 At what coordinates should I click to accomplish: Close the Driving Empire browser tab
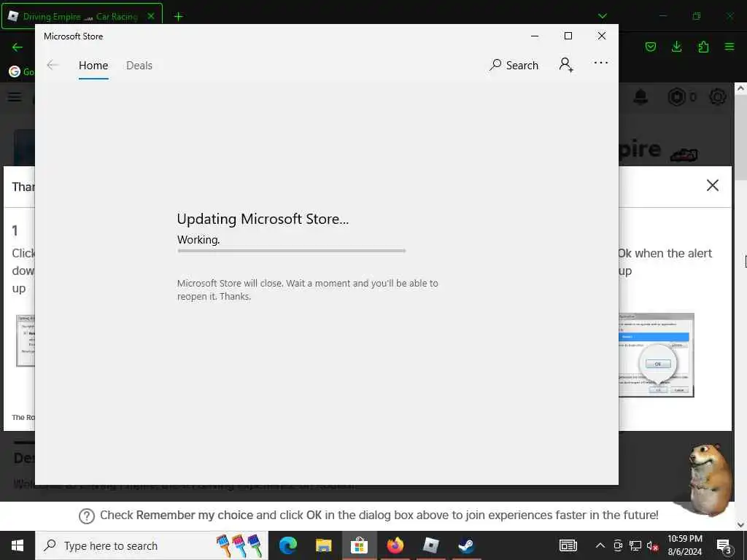pyautogui.click(x=151, y=16)
